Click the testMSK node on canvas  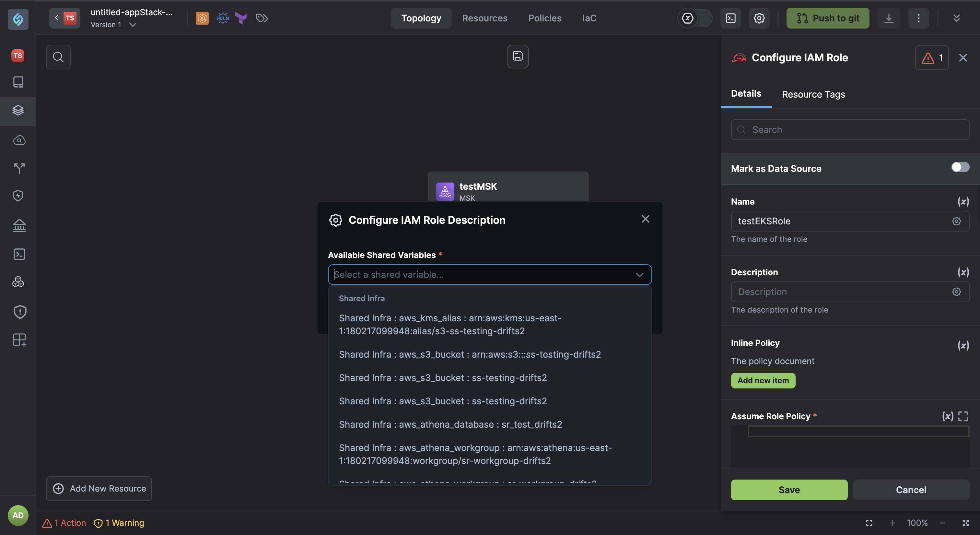coord(508,187)
